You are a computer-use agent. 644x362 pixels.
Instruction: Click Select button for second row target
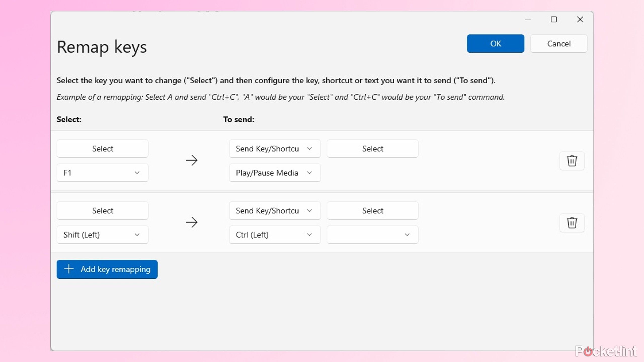[x=373, y=210]
